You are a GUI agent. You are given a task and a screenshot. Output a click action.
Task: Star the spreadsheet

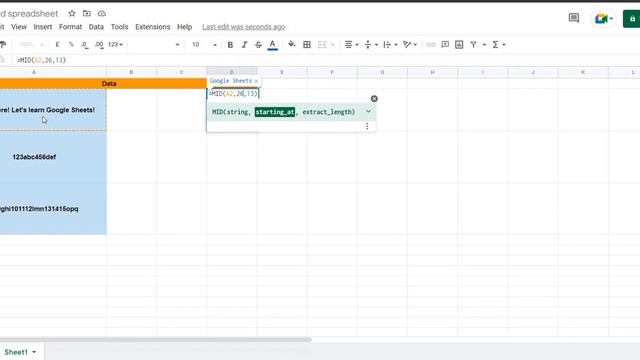click(72, 13)
